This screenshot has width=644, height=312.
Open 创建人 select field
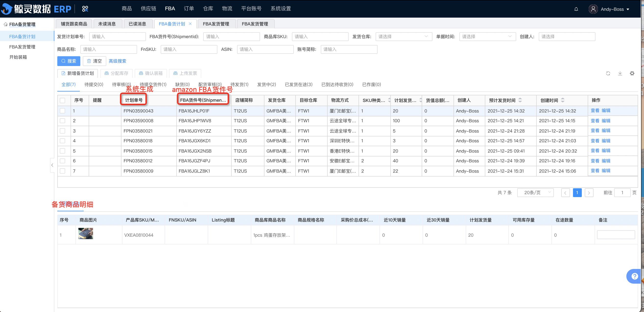point(567,37)
